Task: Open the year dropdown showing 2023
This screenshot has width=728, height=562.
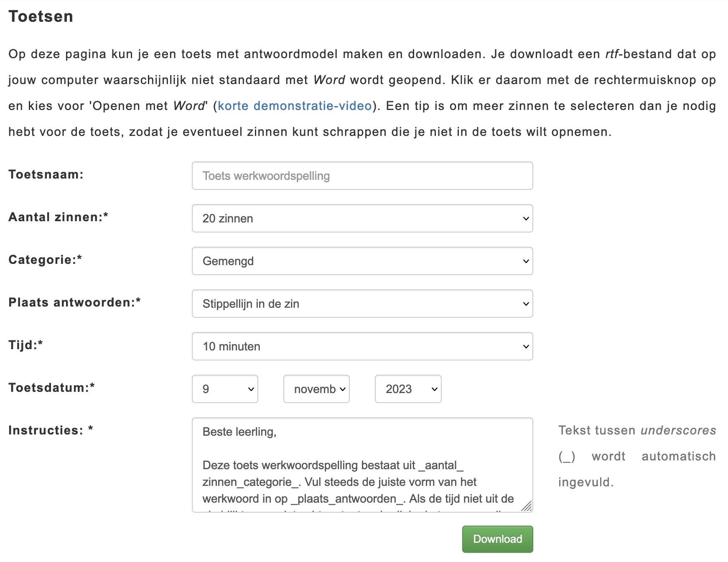Action: tap(408, 389)
